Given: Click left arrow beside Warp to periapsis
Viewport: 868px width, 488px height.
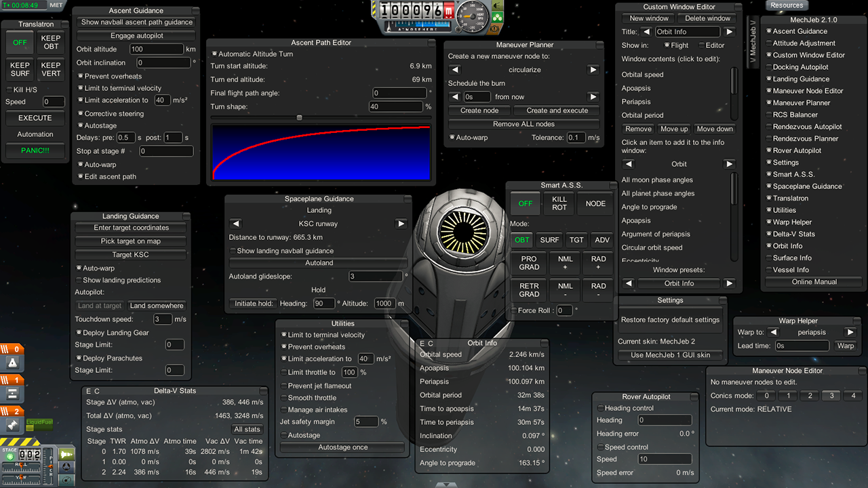Looking at the screenshot, I should [774, 333].
